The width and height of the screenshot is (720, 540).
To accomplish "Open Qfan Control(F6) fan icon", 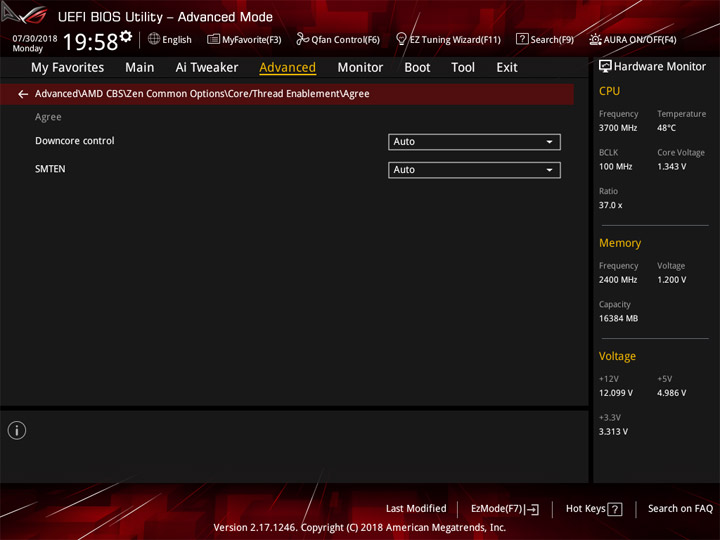I will [302, 39].
